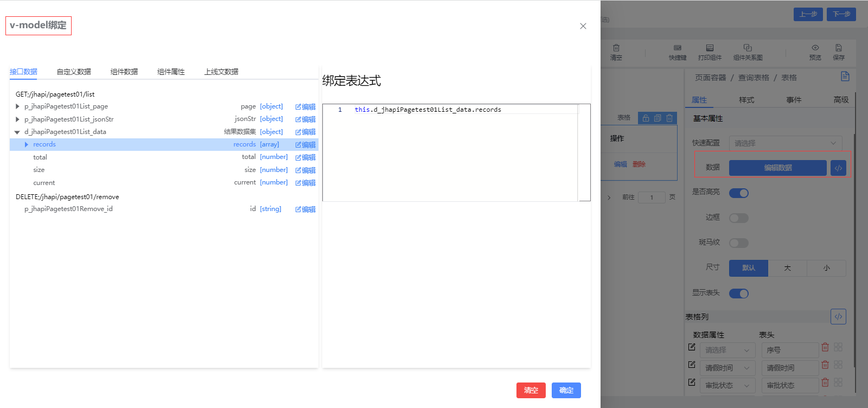Click the lock icon on the 表格 tag
The height and width of the screenshot is (408, 868).
(x=646, y=118)
